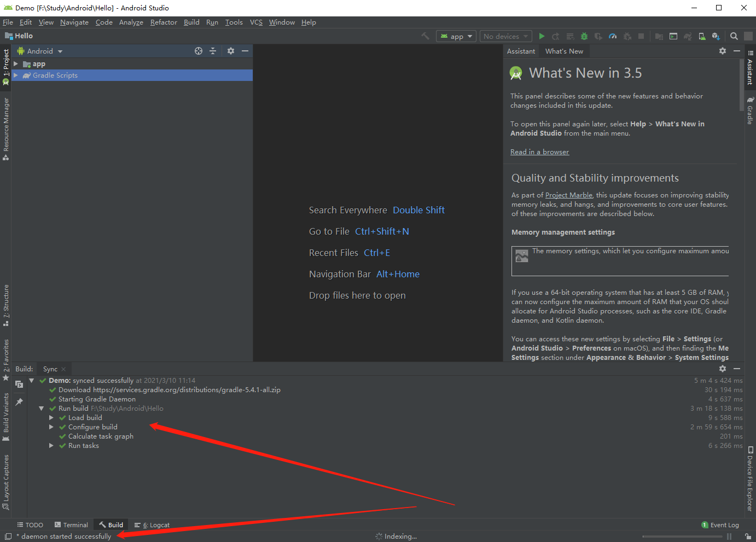Open Assistant panel settings gear
Image resolution: width=756 pixels, height=542 pixels.
(723, 51)
